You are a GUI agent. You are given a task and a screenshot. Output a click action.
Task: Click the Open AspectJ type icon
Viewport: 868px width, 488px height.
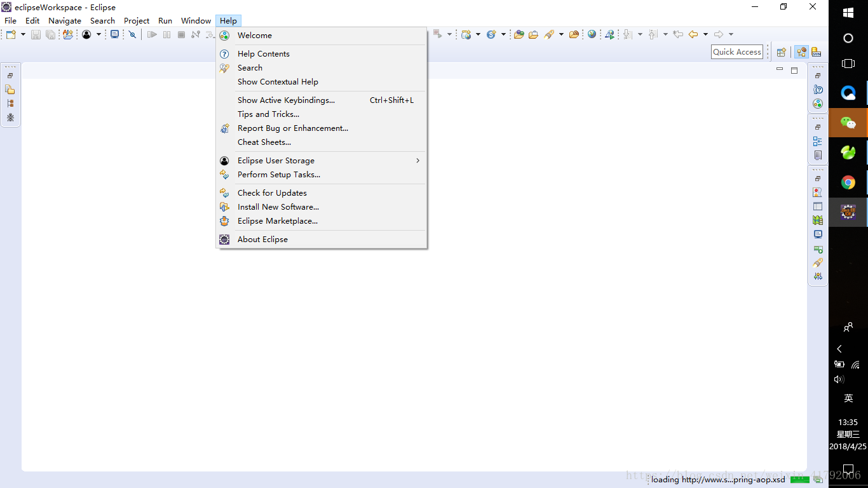coord(68,34)
